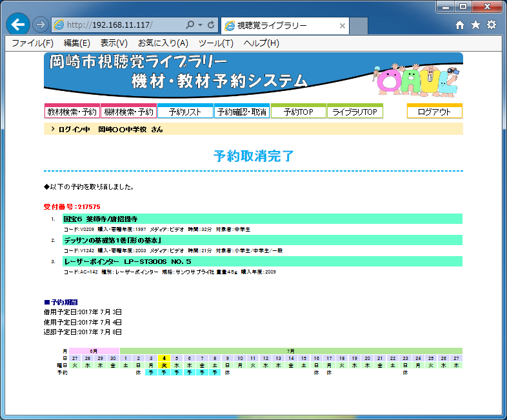The width and height of the screenshot is (507, 420).
Task: Open the ファイル(F) menu
Action: (x=32, y=43)
